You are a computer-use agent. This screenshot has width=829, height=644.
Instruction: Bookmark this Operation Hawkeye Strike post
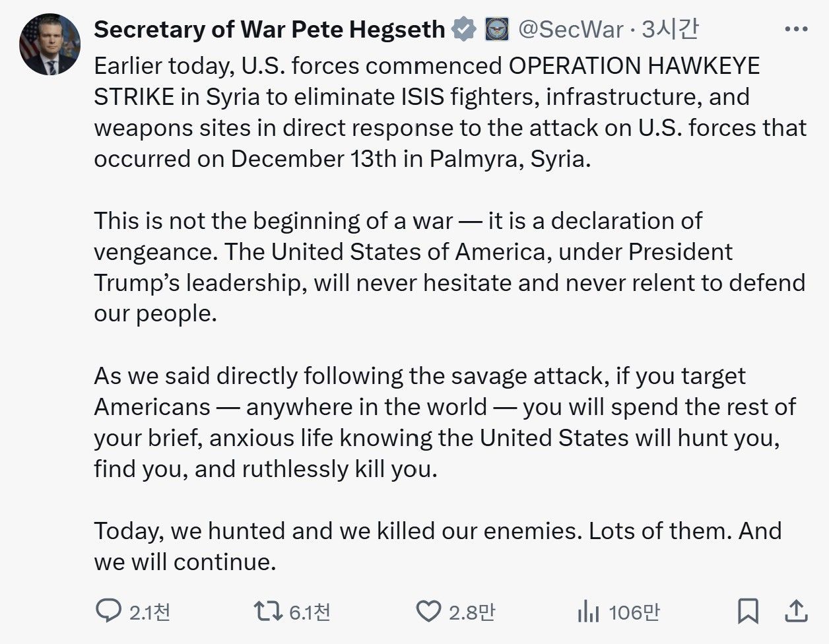coord(748,611)
